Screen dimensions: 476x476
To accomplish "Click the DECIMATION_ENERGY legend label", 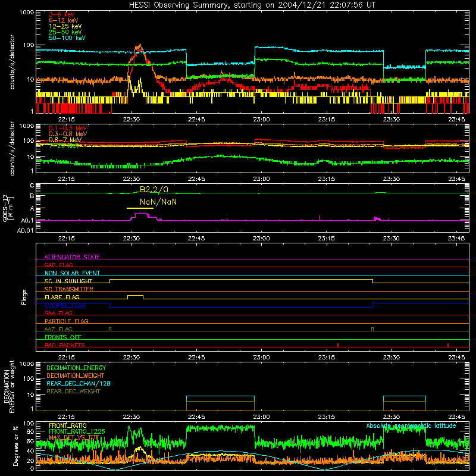I will point(76,368).
